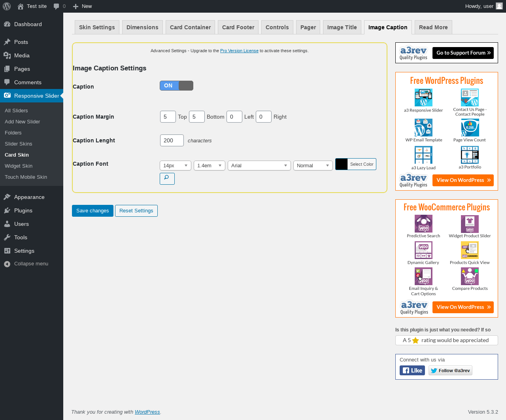Screen dimensions: 506x420
Task: Open the Dynamic Gallery plugin icon
Action: pos(423,250)
